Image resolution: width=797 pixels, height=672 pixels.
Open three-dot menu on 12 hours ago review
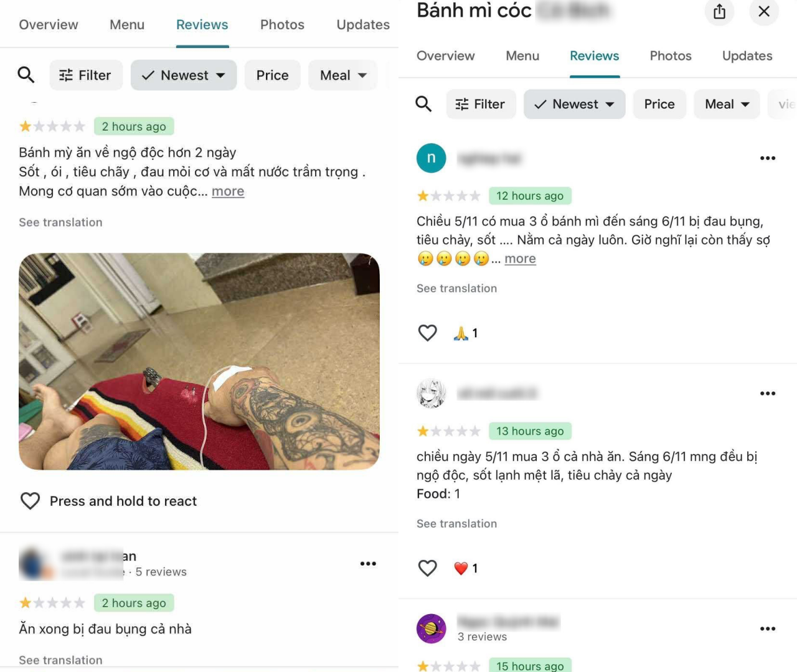click(x=768, y=158)
